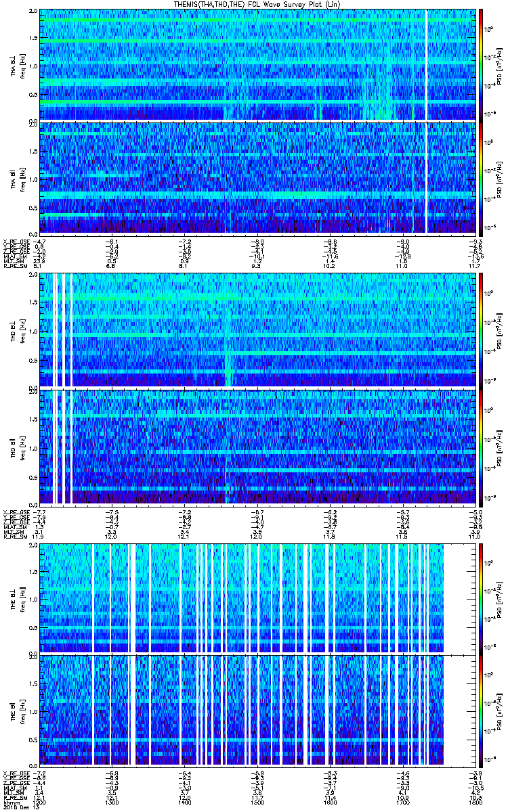The image size is (508, 812).
Task: Click the '1600' time tick label
Action: (x=330, y=803)
